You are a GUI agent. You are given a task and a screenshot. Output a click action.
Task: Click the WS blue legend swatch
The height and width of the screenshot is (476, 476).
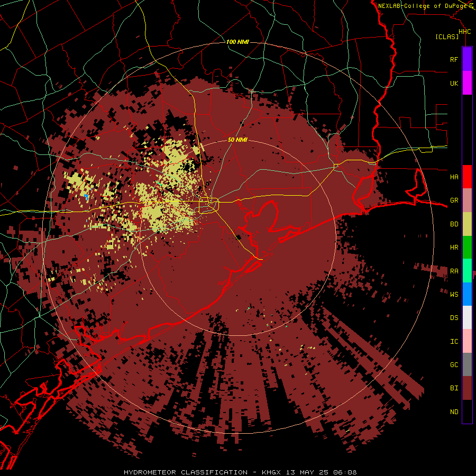click(467, 294)
